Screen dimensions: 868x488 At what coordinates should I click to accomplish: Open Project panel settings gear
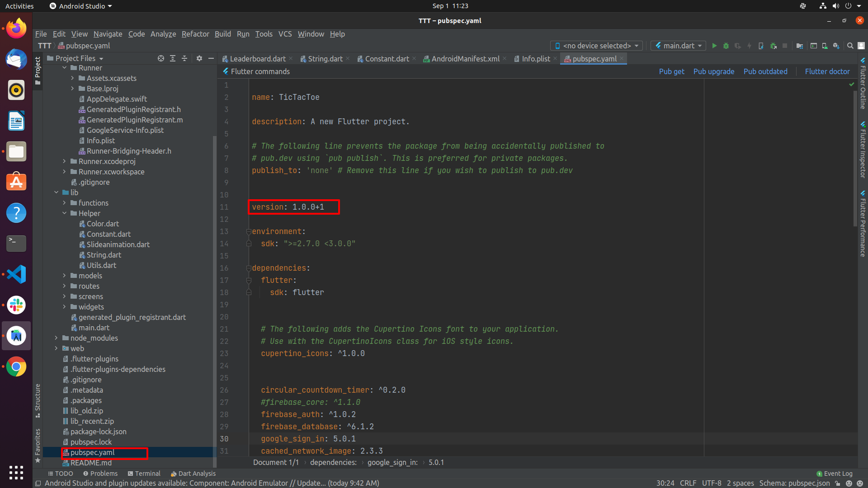[x=199, y=58]
